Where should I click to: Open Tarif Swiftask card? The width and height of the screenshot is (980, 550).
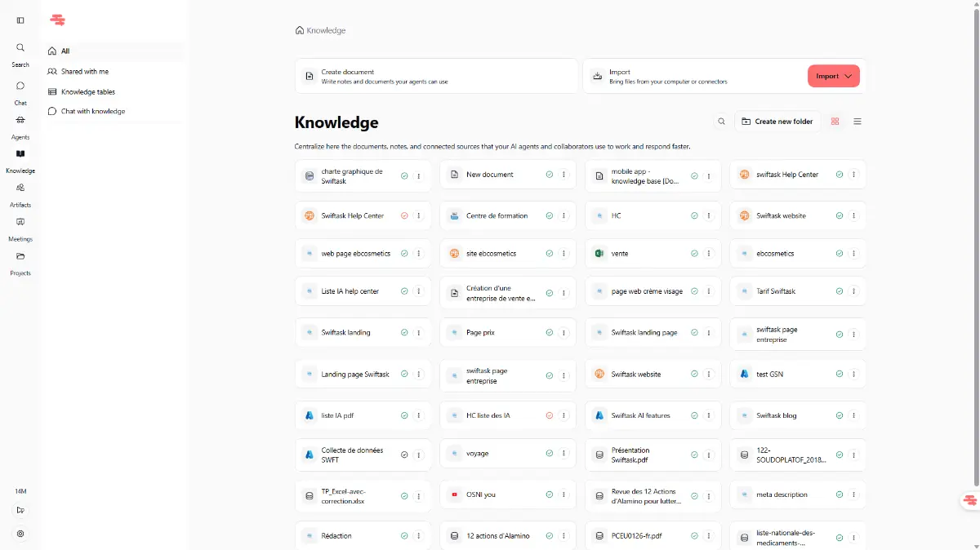[798, 291]
